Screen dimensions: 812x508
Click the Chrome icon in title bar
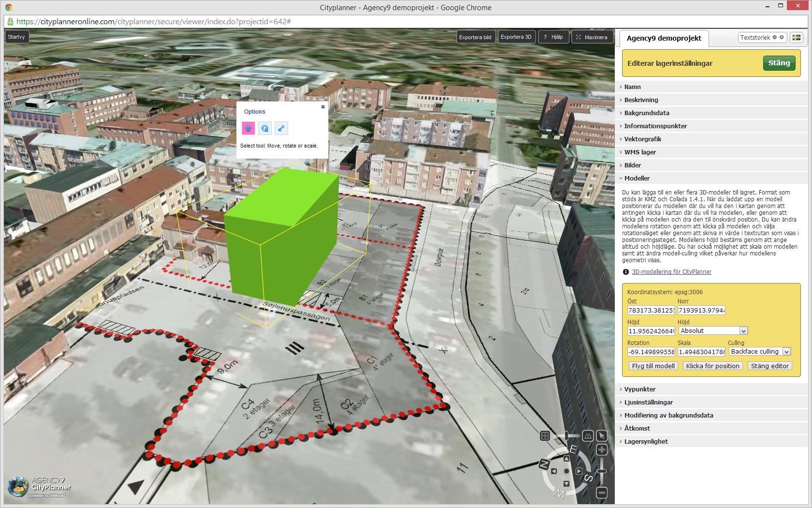(9, 7)
